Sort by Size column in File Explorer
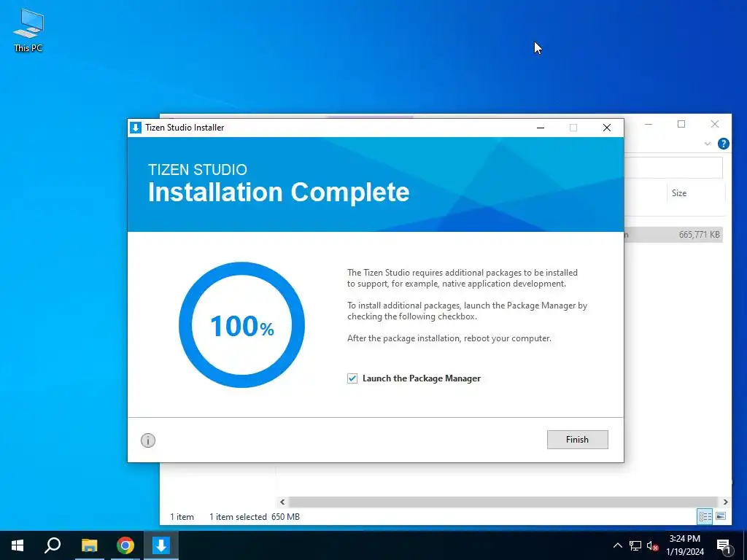Image resolution: width=747 pixels, height=560 pixels. point(679,192)
